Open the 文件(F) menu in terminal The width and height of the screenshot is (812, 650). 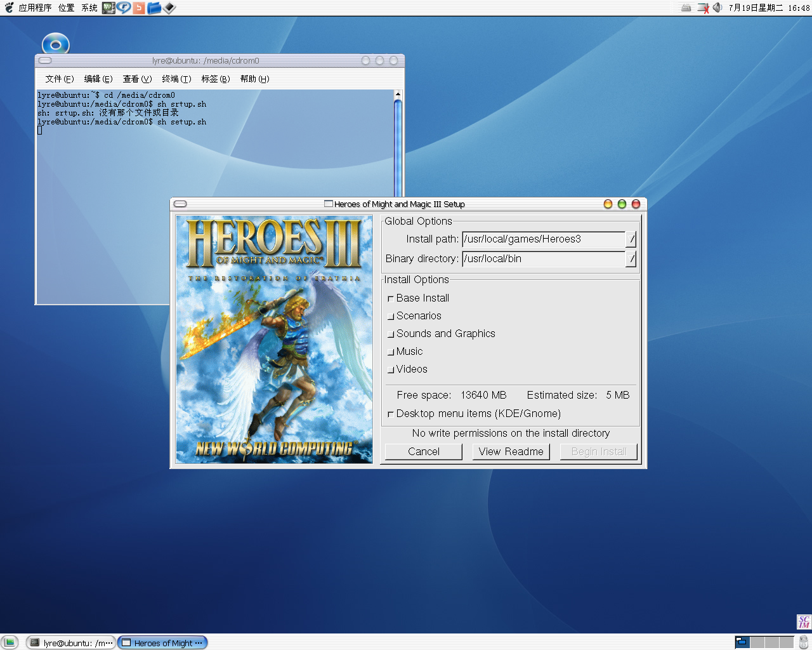click(60, 79)
